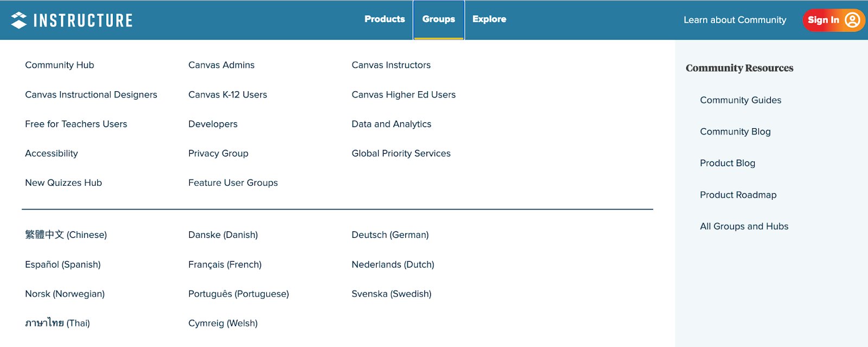Open Community Guides resource
Screen dimensions: 868x347
[741, 100]
